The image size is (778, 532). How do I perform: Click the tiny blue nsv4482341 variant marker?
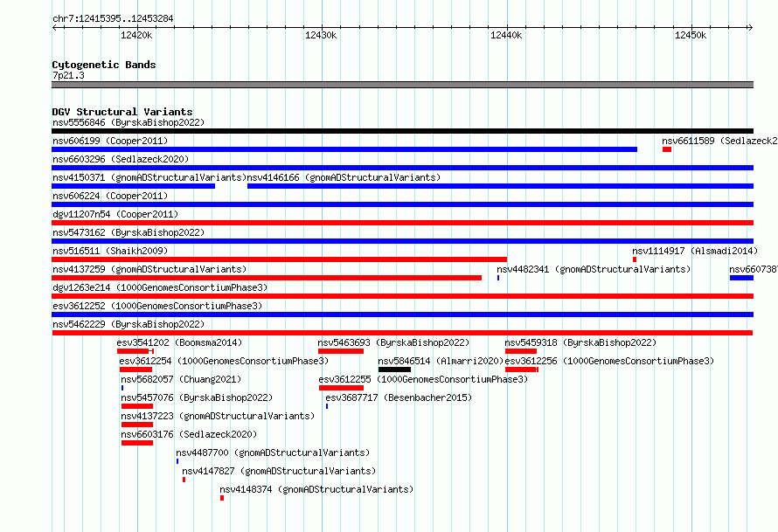[498, 278]
